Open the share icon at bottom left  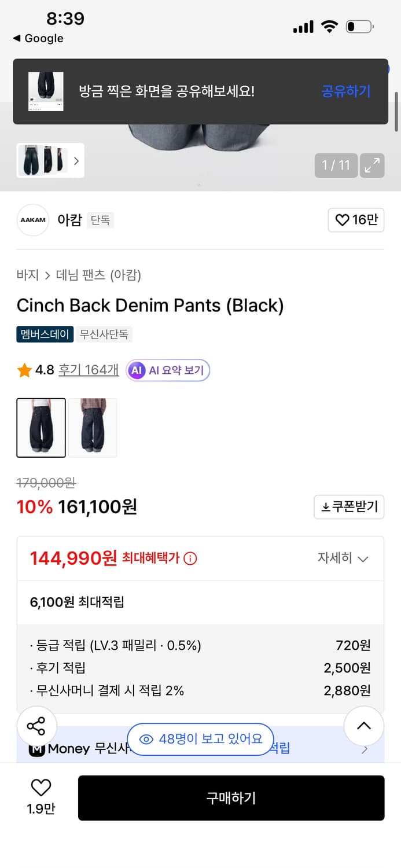36,726
